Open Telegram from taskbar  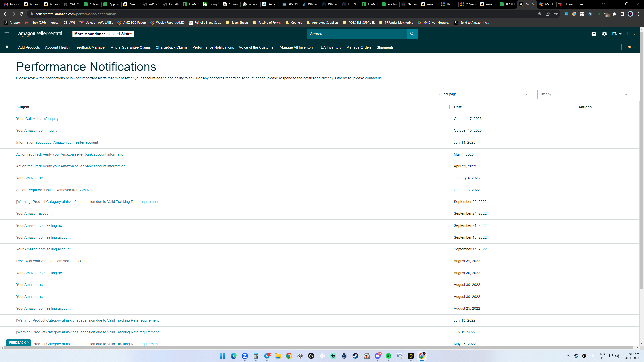click(x=267, y=356)
